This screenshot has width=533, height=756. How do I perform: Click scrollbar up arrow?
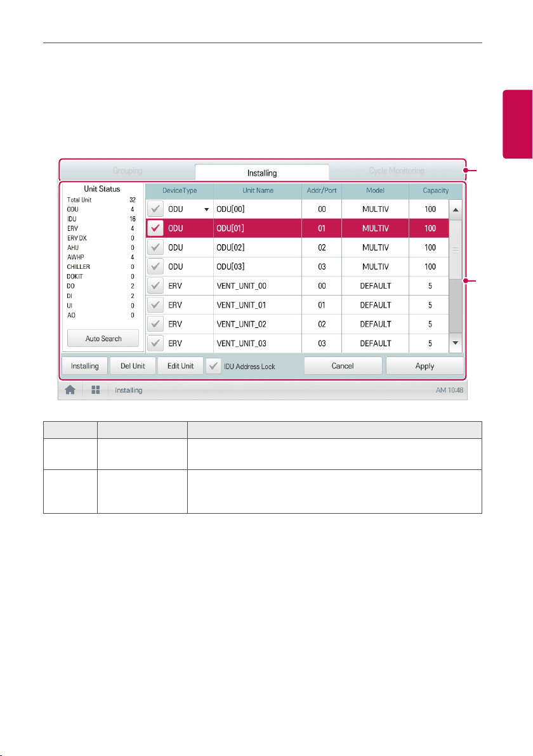tap(456, 210)
